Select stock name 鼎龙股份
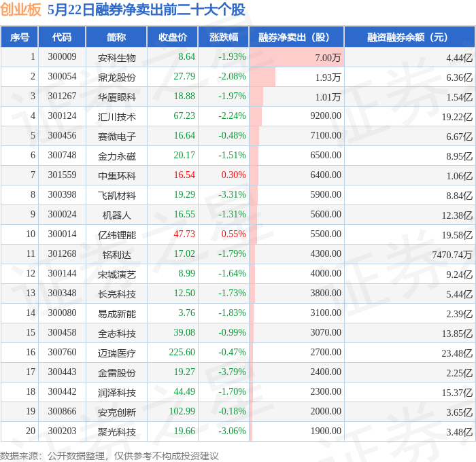 click(x=116, y=77)
